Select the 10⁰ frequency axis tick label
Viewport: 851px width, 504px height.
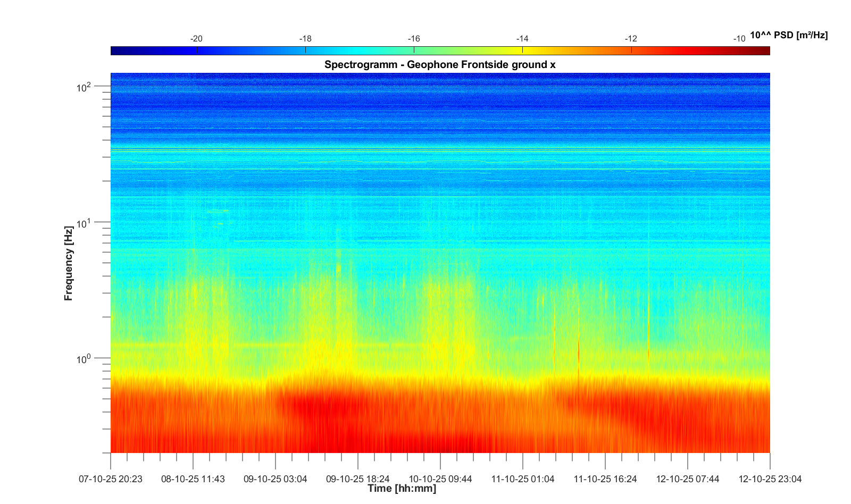pos(84,359)
